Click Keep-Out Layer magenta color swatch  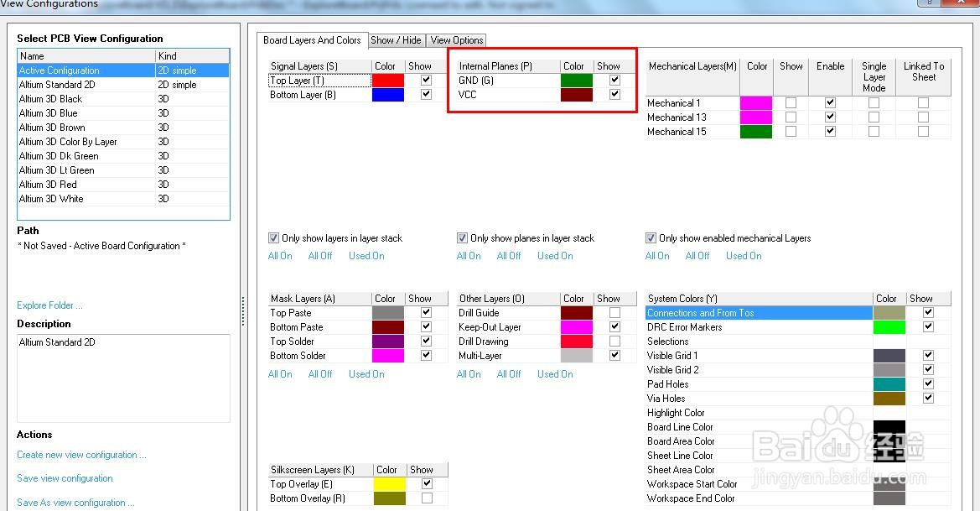(576, 327)
